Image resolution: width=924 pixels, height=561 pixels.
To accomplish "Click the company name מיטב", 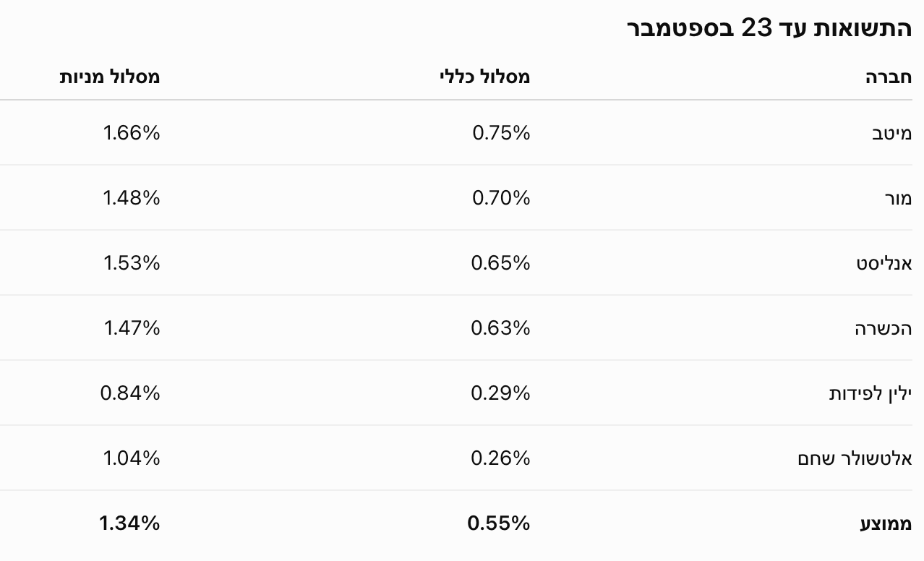I will (x=891, y=133).
